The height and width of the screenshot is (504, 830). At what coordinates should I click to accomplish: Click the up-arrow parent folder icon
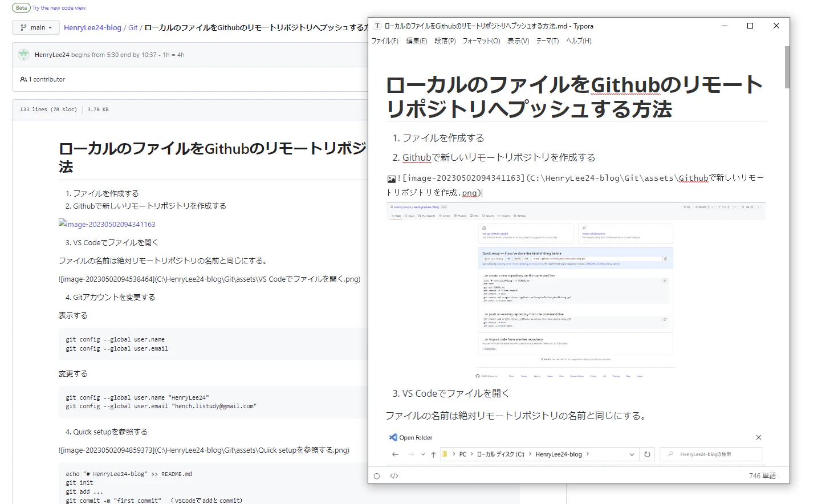[433, 454]
